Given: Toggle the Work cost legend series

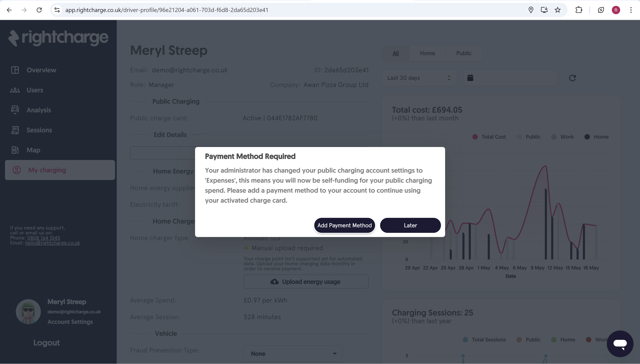Looking at the screenshot, I should 562,137.
